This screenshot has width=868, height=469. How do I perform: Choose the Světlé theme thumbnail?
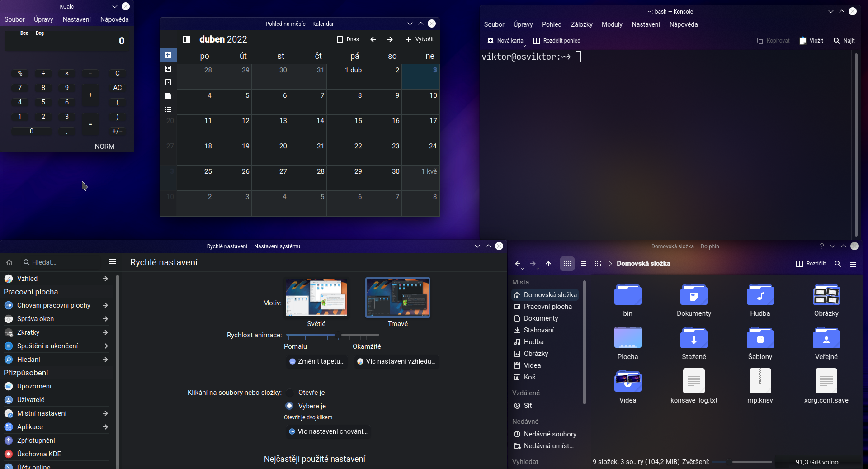pos(316,298)
